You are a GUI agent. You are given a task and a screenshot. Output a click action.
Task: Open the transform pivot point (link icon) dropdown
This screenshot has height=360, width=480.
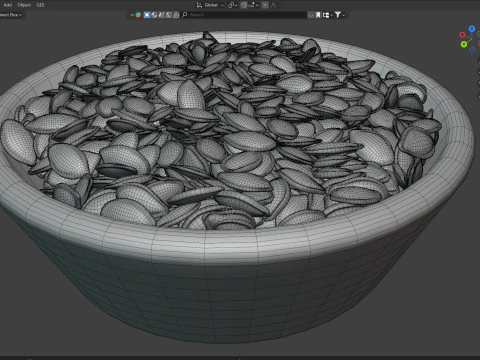(232, 5)
